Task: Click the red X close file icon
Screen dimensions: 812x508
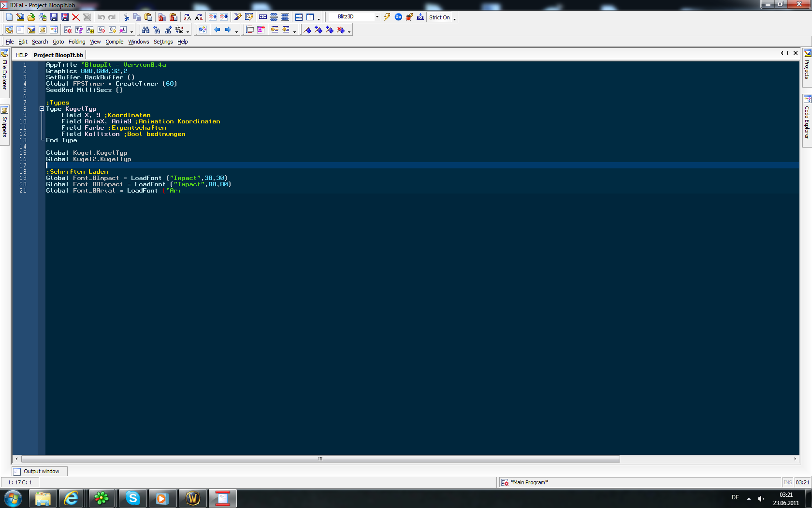Action: click(x=75, y=17)
